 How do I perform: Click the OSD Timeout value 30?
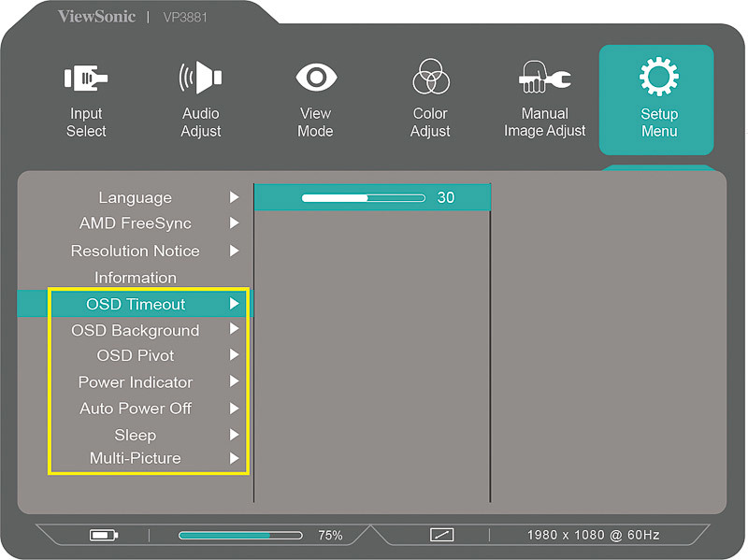point(446,197)
